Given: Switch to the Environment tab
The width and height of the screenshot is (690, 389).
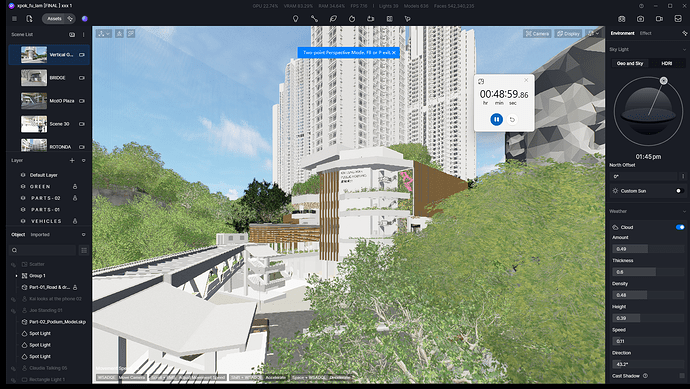Looking at the screenshot, I should 622,33.
